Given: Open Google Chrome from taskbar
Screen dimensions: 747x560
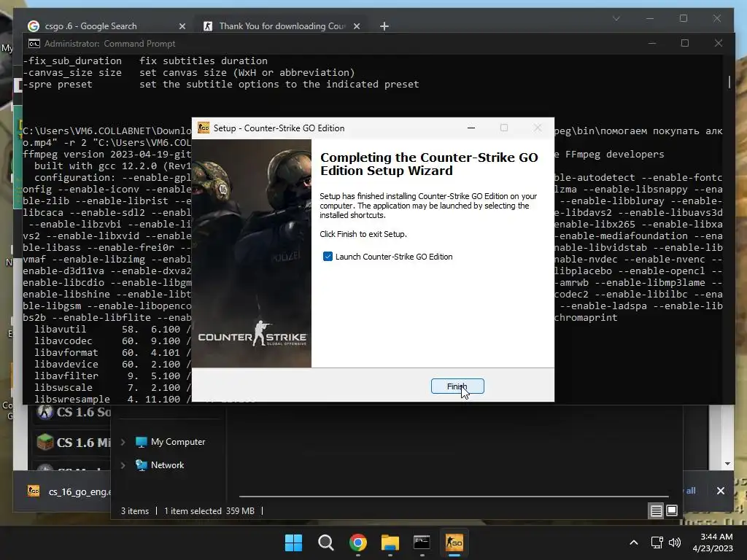Looking at the screenshot, I should [x=357, y=542].
